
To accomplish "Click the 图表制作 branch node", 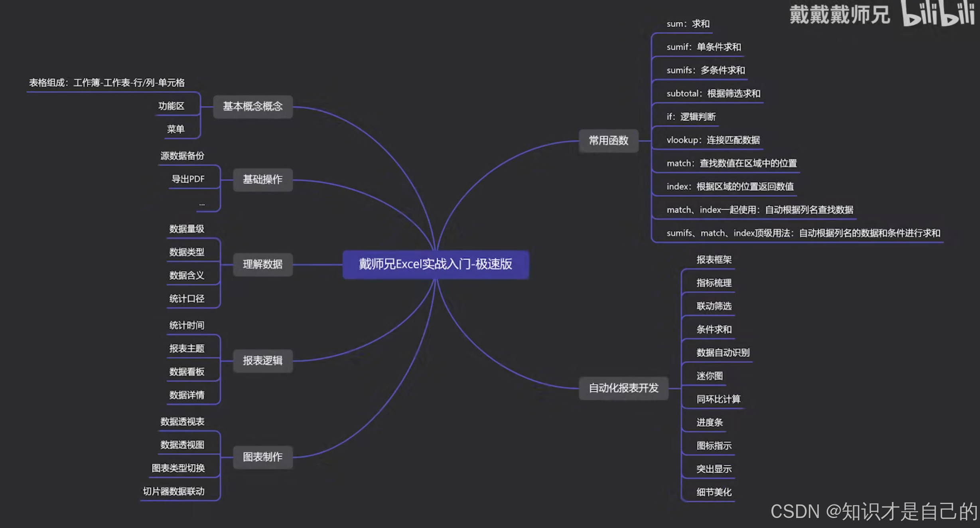I will (x=262, y=457).
